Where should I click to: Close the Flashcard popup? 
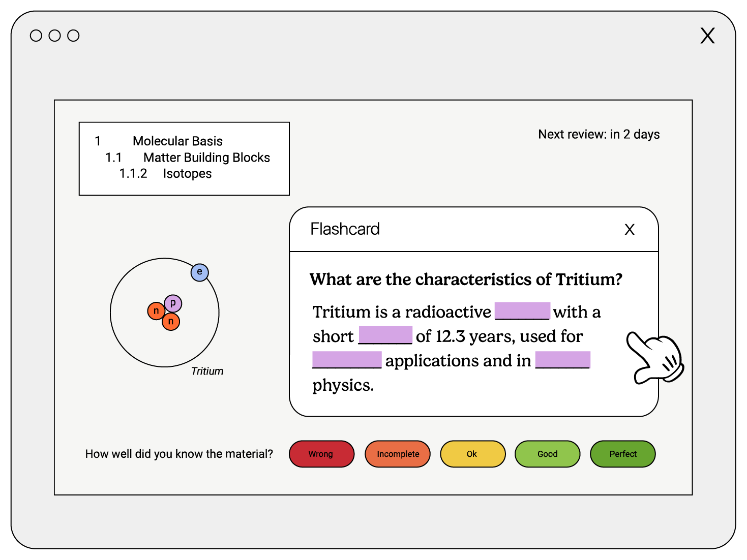[x=629, y=230]
